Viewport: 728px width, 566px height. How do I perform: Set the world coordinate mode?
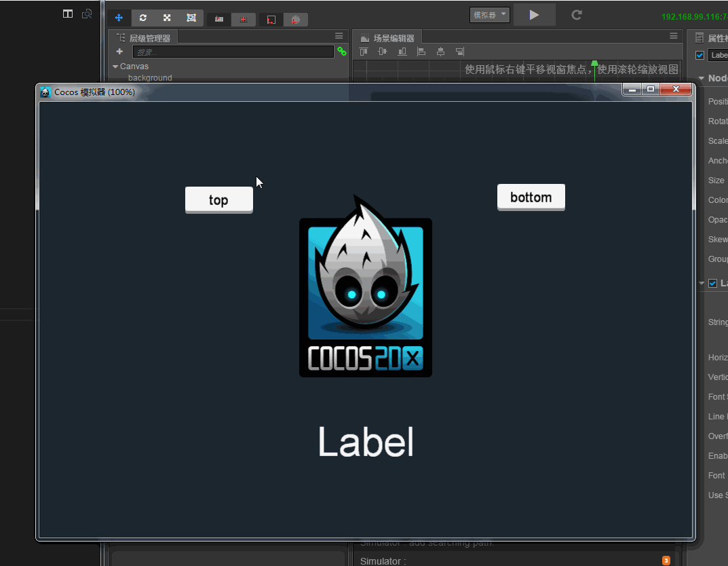pos(296,20)
